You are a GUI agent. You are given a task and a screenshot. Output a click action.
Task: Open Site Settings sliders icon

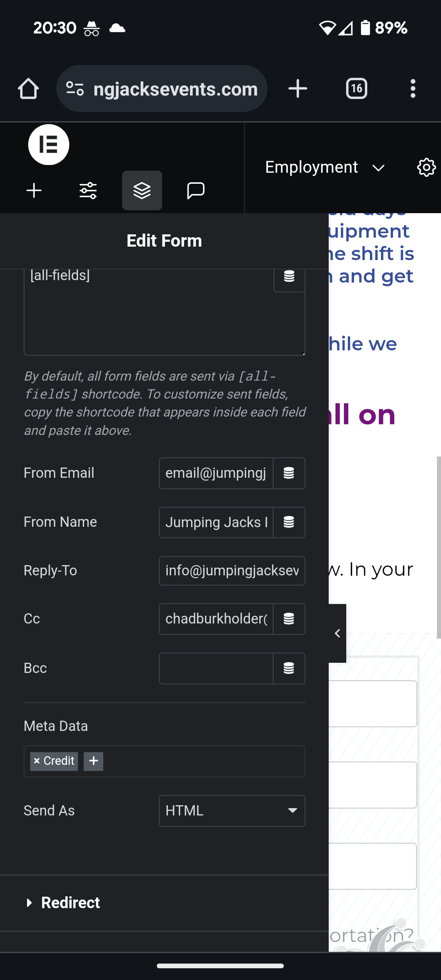pos(88,191)
